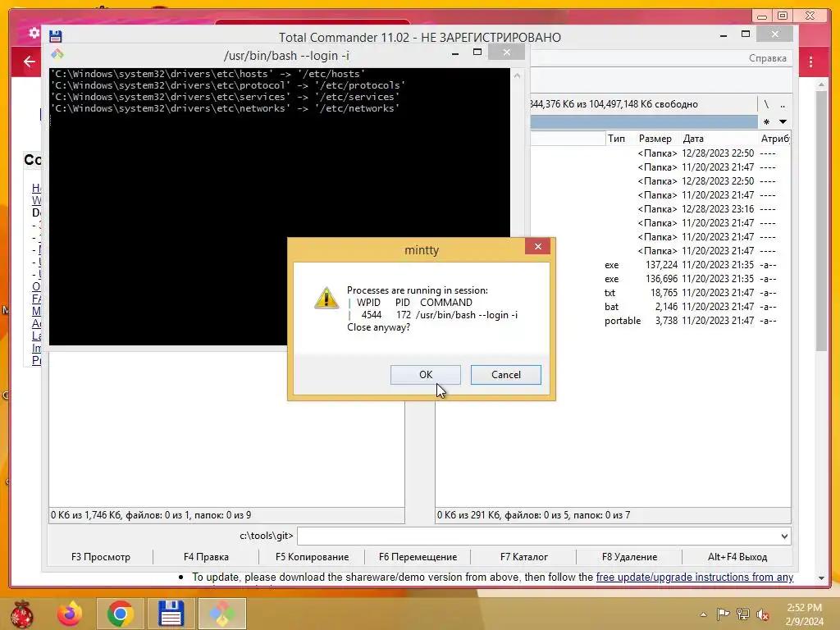Minimize the bash terminal window
840x630 pixels.
click(454, 53)
